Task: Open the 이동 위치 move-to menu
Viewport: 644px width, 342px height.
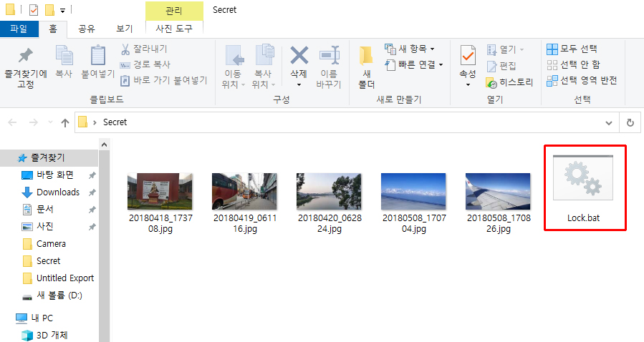Action: coord(234,67)
